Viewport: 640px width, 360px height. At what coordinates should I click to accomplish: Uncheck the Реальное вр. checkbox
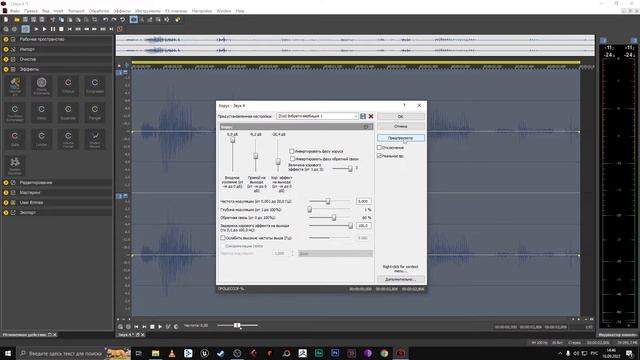pos(379,156)
